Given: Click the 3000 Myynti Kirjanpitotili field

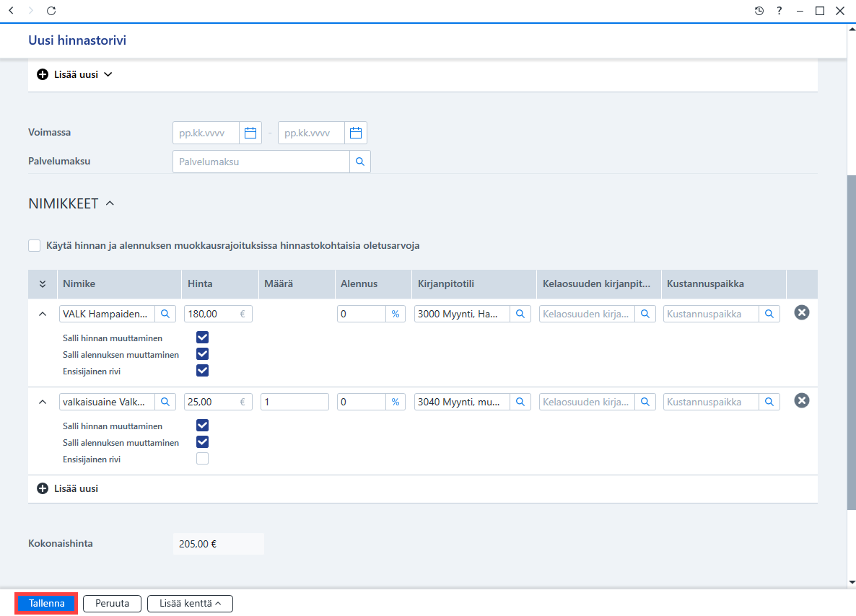Looking at the screenshot, I should pyautogui.click(x=462, y=314).
